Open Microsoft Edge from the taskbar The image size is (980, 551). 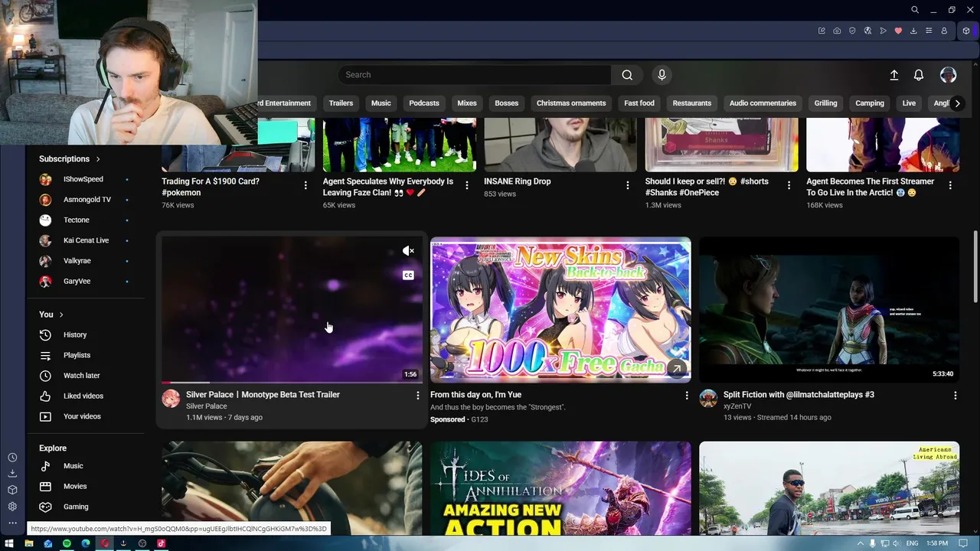(x=86, y=543)
